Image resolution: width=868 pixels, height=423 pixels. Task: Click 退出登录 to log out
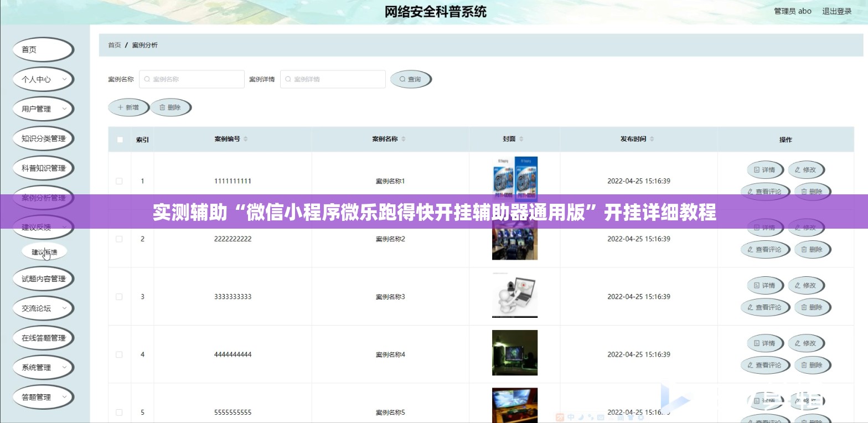coord(836,11)
